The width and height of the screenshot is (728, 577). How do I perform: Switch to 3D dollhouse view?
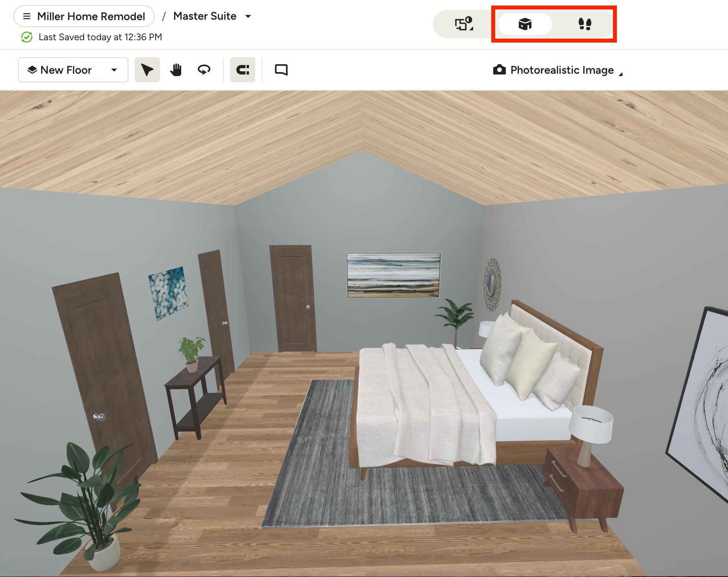[x=525, y=24]
